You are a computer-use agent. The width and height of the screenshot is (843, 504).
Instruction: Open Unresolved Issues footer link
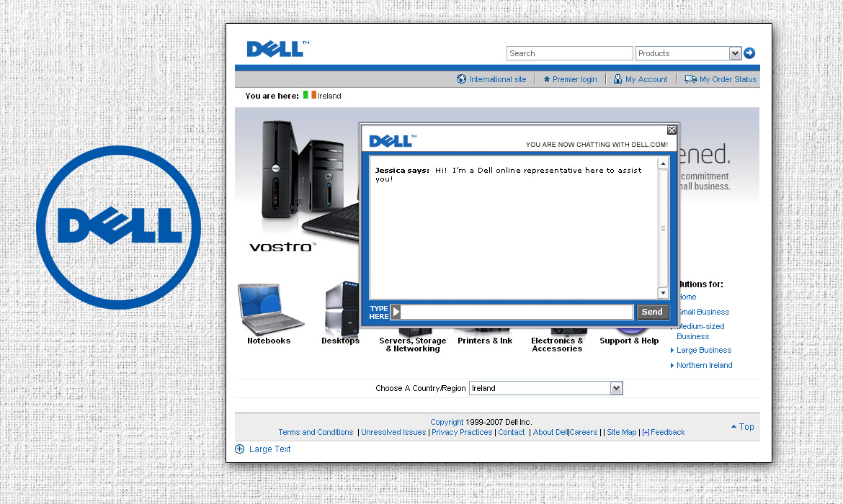(393, 432)
